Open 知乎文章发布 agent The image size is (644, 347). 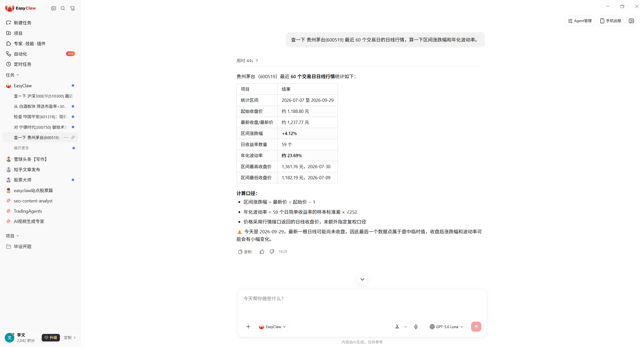point(40,169)
